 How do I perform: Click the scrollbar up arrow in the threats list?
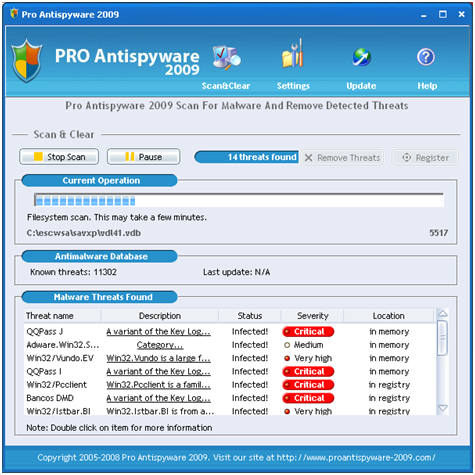pyautogui.click(x=442, y=313)
